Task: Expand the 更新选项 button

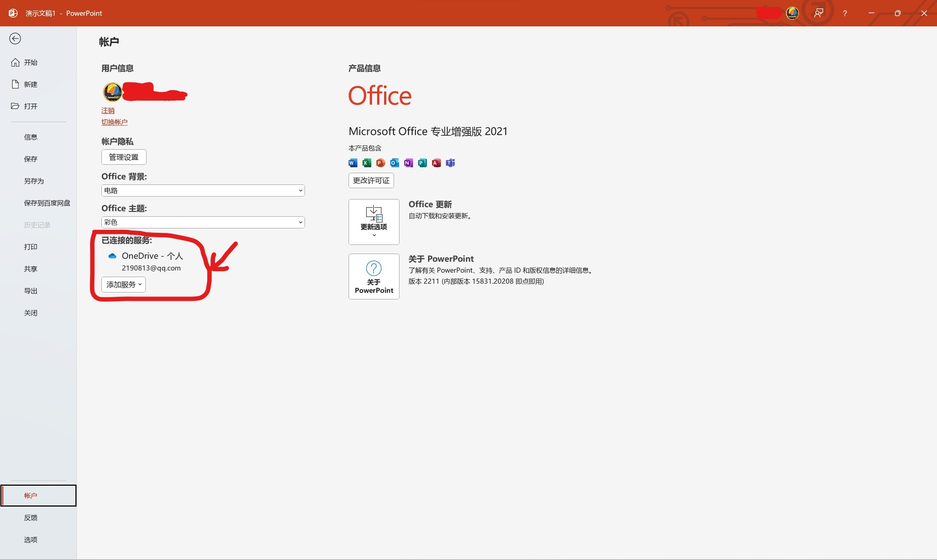Action: click(x=374, y=222)
